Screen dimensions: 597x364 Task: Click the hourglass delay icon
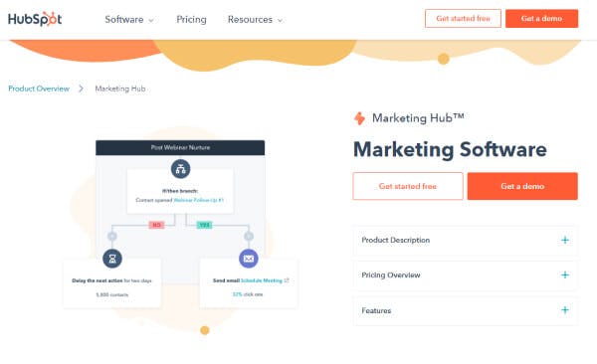click(x=112, y=259)
